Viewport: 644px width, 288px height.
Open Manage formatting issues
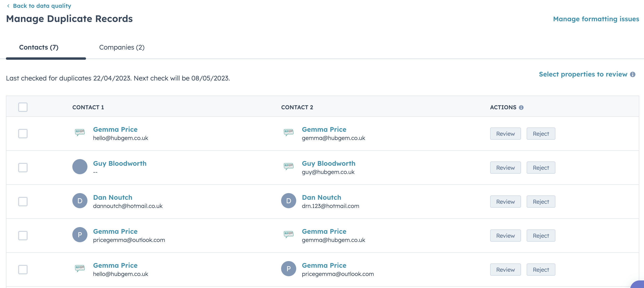(596, 19)
